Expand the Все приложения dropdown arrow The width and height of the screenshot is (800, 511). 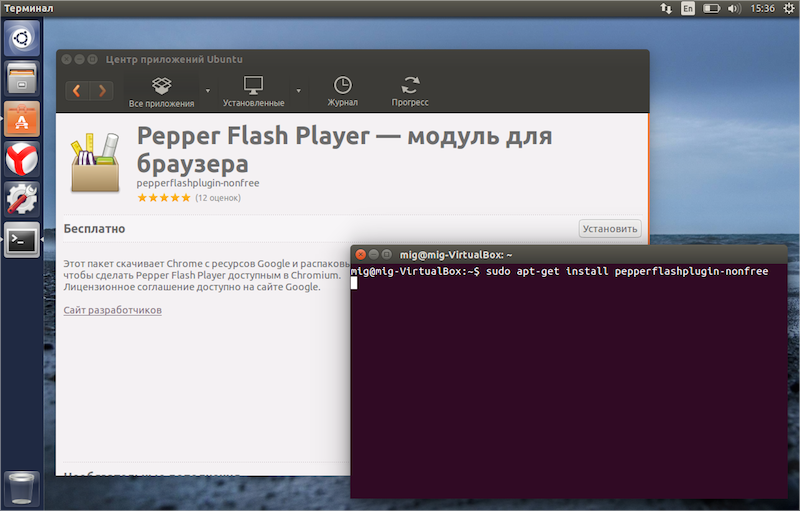(208, 91)
